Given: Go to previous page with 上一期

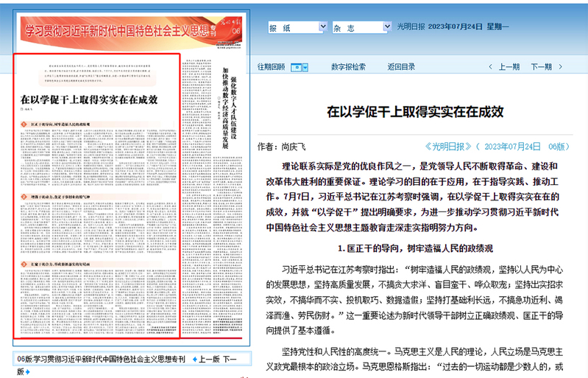Looking at the screenshot, I should click(x=509, y=67).
